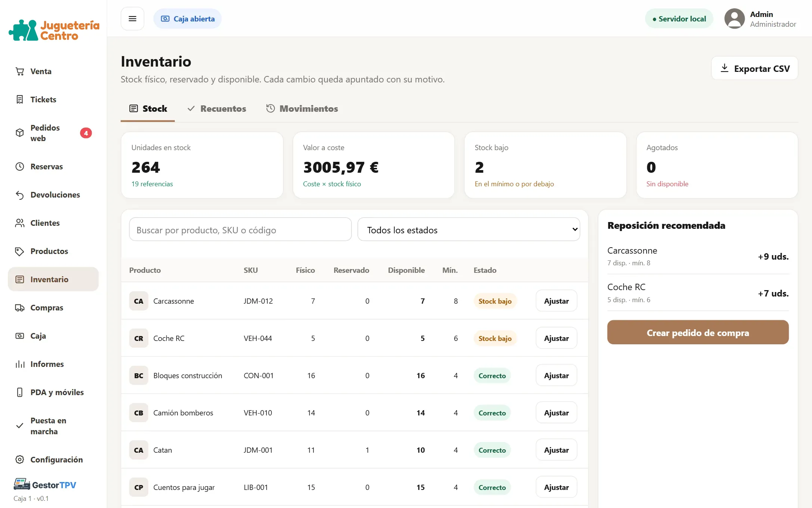Click the Correcto tag on the Catan row

click(492, 450)
